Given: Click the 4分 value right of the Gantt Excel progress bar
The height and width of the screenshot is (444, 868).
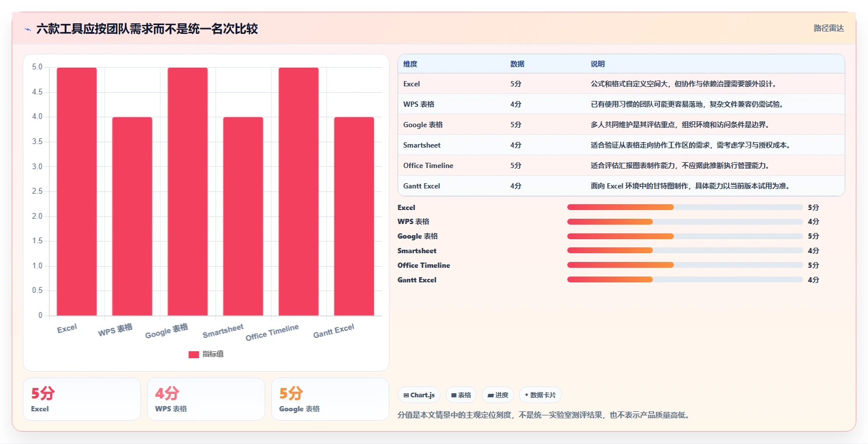Looking at the screenshot, I should tap(813, 280).
